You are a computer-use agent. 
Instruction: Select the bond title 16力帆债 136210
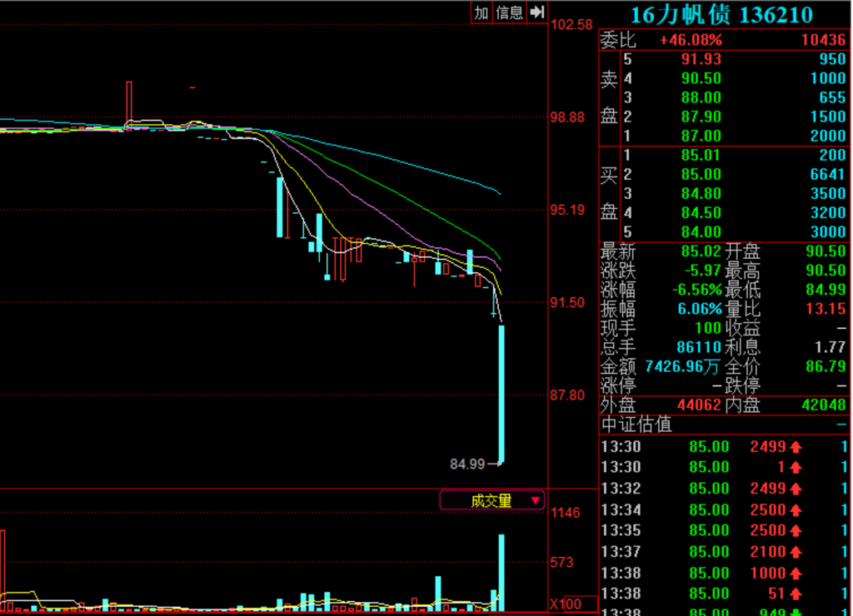(x=721, y=15)
